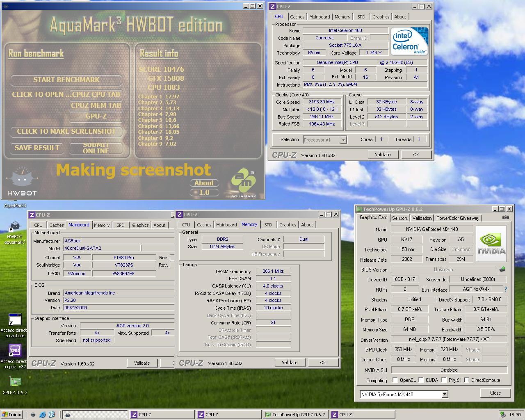Click the Name field Intel Celeron 460
Screen dimensions: 525x420
coord(345,31)
